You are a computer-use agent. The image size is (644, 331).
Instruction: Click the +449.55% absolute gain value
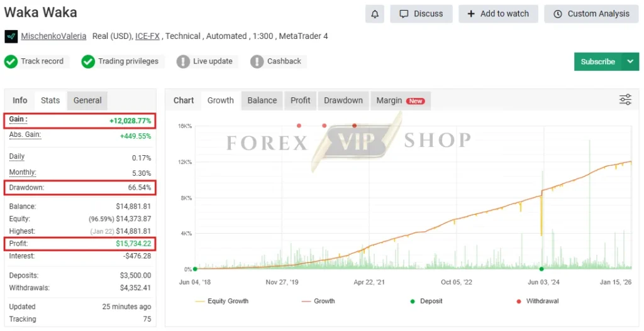136,136
